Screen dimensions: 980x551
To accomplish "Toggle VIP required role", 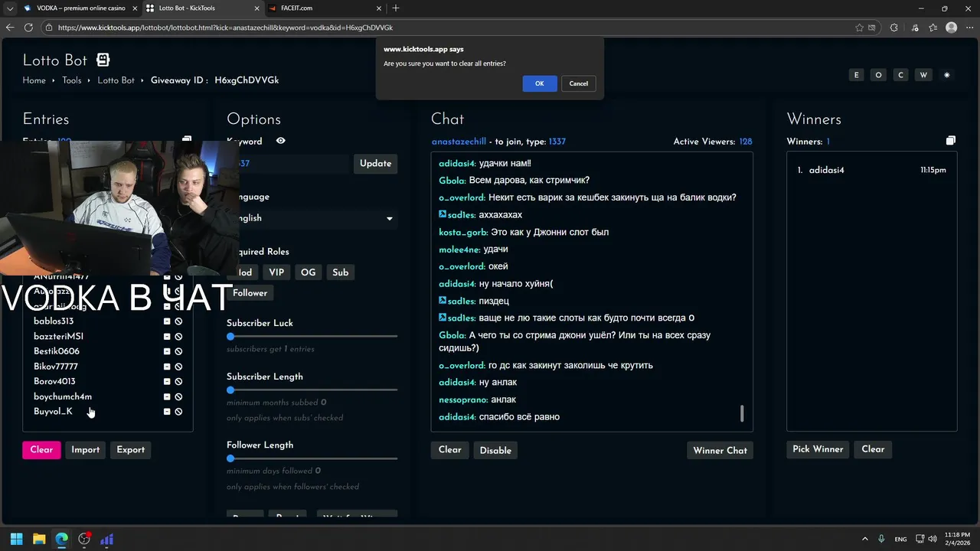I will coord(276,272).
